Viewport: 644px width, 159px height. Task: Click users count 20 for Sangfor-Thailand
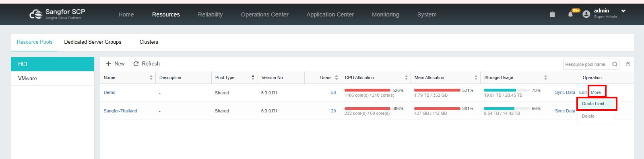click(333, 111)
